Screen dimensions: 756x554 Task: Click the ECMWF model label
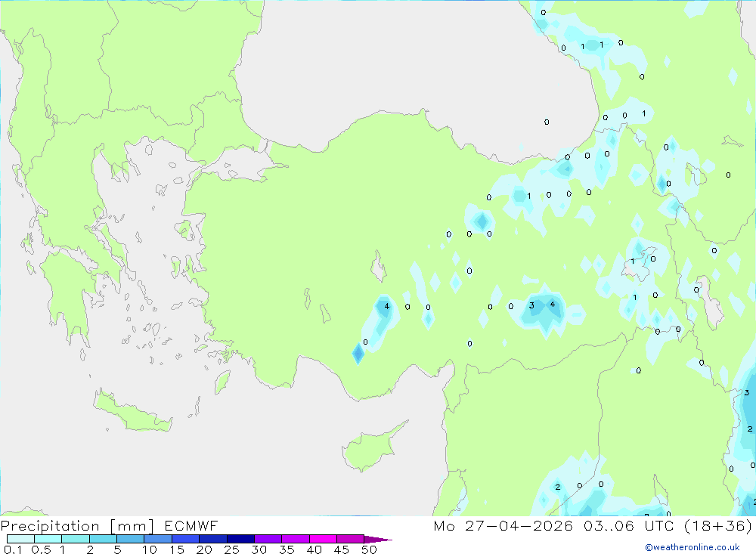click(191, 525)
